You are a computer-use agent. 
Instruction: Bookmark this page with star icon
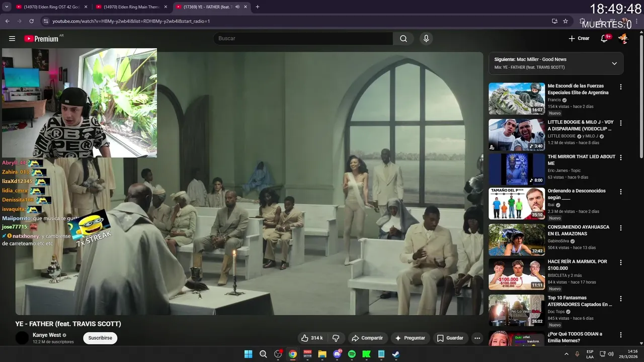566,21
